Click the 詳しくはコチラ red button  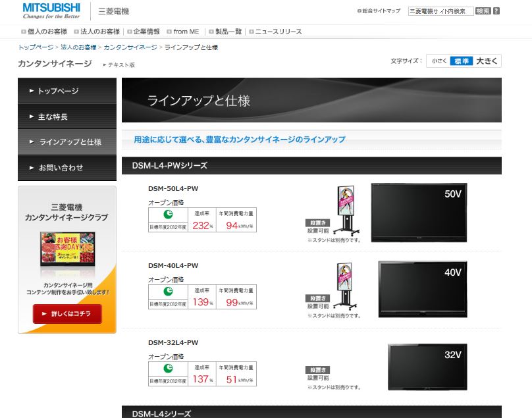[x=67, y=314]
